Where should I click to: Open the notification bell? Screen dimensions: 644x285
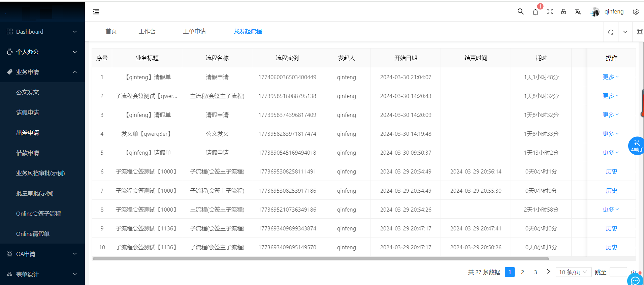click(x=535, y=12)
